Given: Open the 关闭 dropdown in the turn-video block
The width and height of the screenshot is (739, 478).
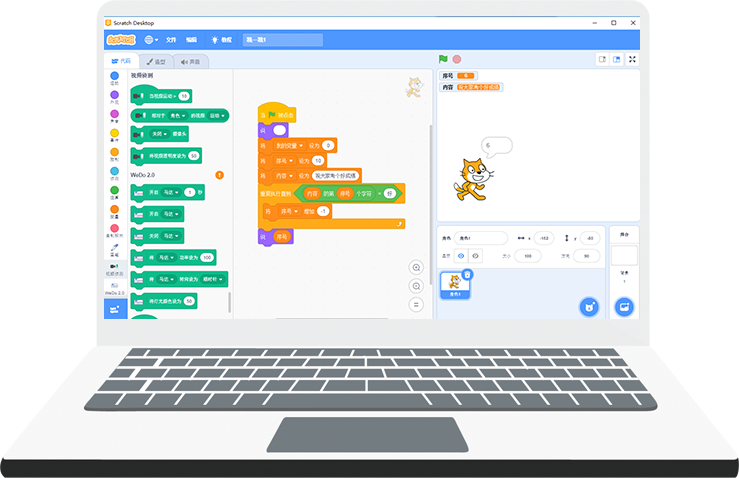Looking at the screenshot, I should pos(159,134).
